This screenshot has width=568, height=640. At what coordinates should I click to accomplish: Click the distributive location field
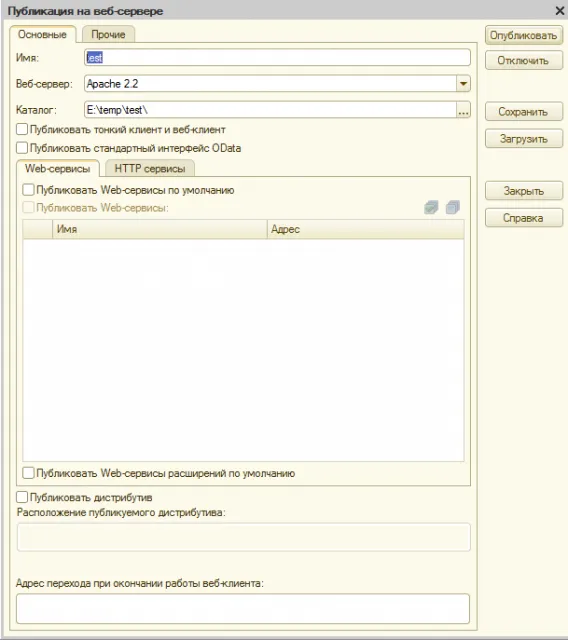244,537
